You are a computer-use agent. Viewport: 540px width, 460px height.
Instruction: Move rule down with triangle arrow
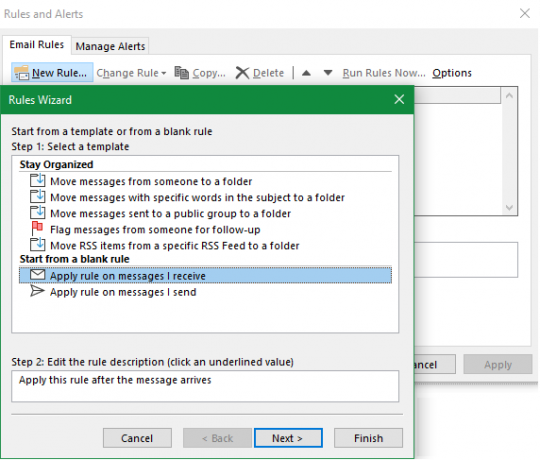pos(328,73)
